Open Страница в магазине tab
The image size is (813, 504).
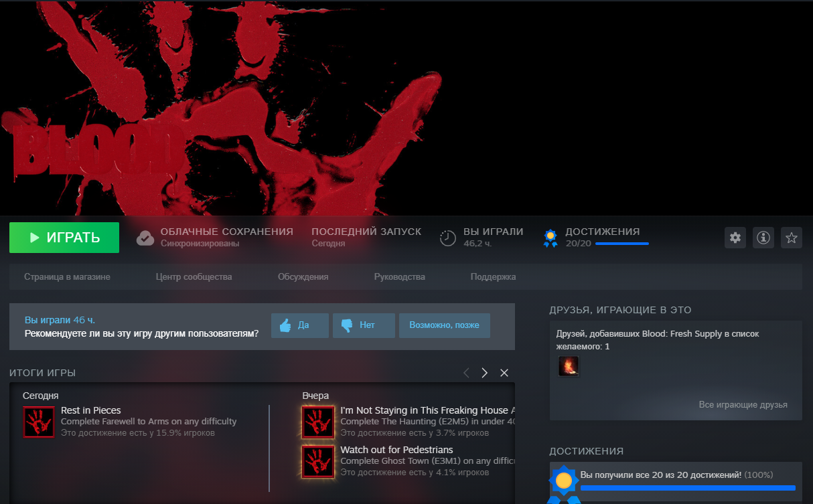point(67,276)
